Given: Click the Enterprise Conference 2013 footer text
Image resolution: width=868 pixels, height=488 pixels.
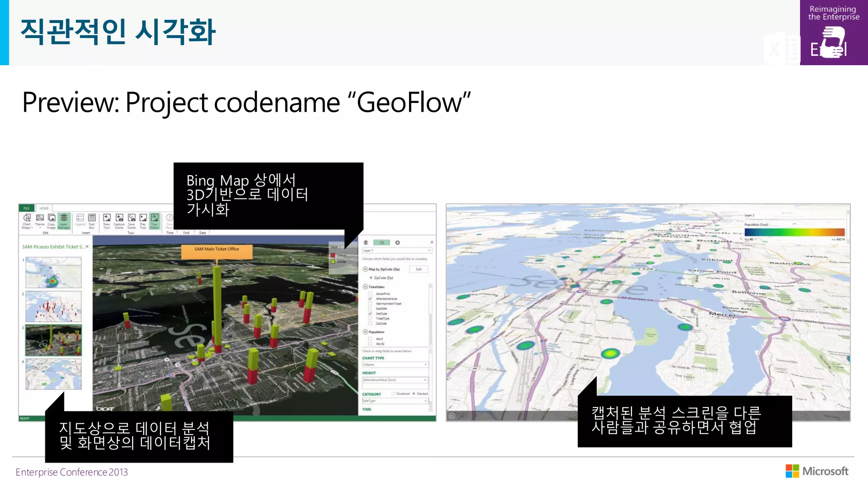Looking at the screenshot, I should [x=72, y=472].
